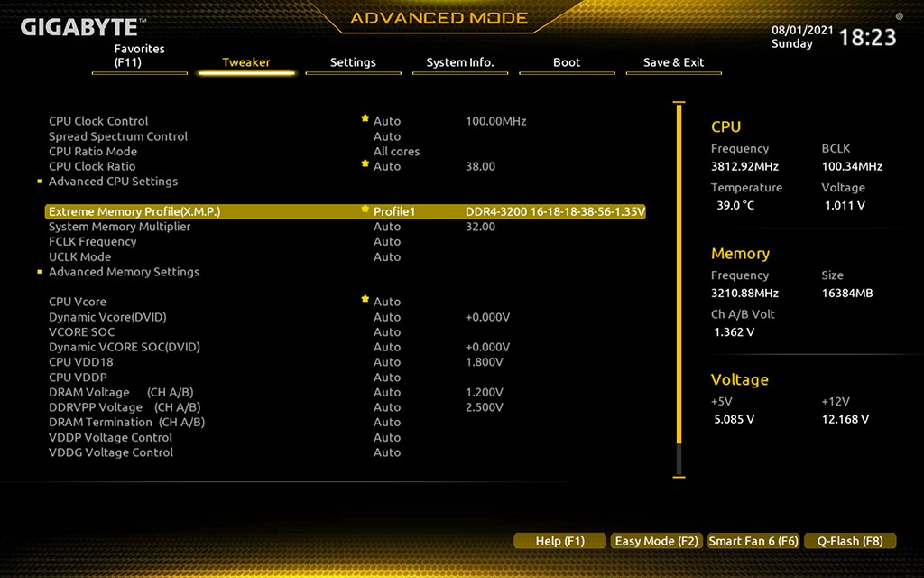Click favorite star beside CPU Vcore
The width and height of the screenshot is (924, 578).
tap(365, 299)
